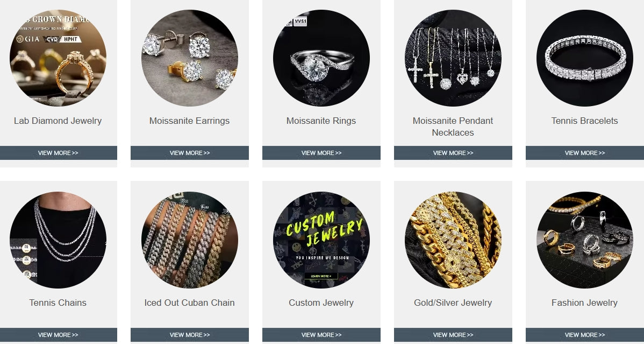The image size is (644, 344).
Task: Open the Lab Diamond Jewelry round image
Action: tap(58, 58)
